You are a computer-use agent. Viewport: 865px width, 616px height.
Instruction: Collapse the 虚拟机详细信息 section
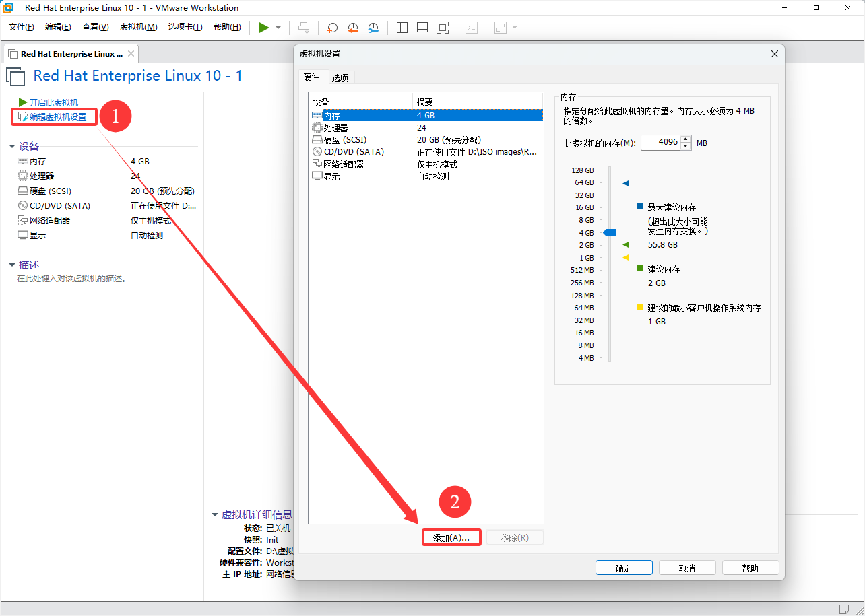[x=215, y=515]
